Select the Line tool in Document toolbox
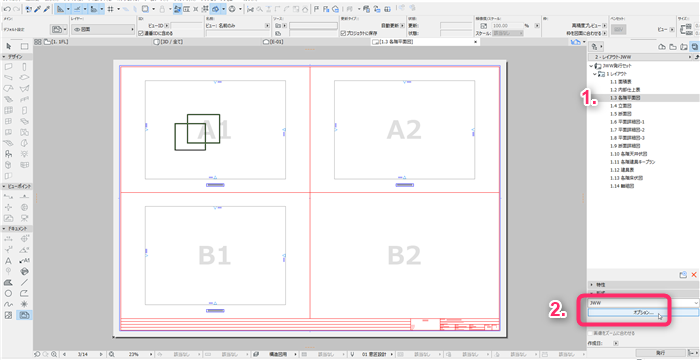 pos(25,282)
